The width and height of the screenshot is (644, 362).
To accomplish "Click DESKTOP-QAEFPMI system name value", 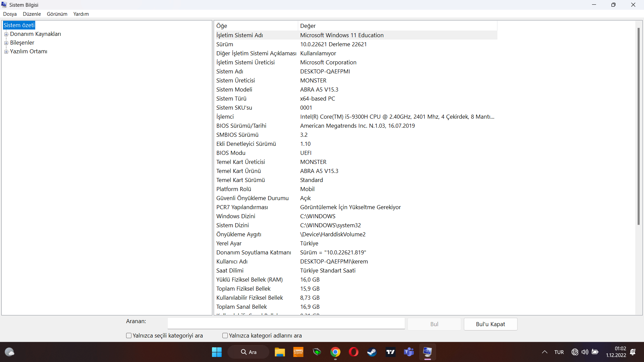I will point(325,71).
